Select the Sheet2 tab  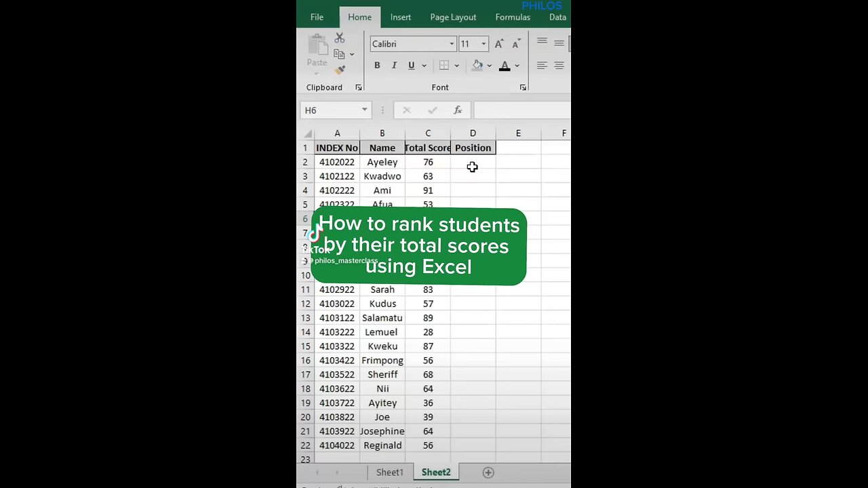436,472
